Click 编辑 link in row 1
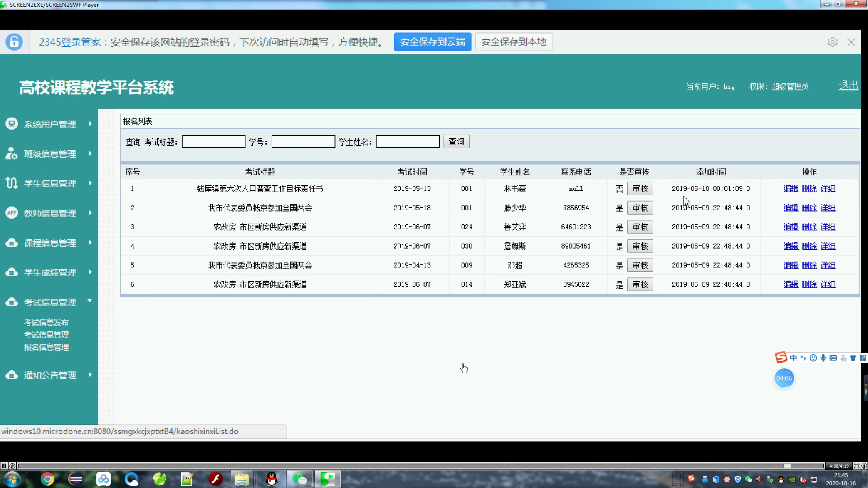Viewport: 868px width, 488px height. click(x=791, y=188)
